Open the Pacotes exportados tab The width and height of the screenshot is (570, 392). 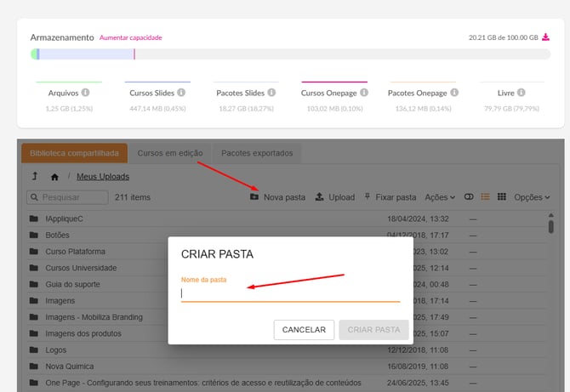[x=257, y=153]
